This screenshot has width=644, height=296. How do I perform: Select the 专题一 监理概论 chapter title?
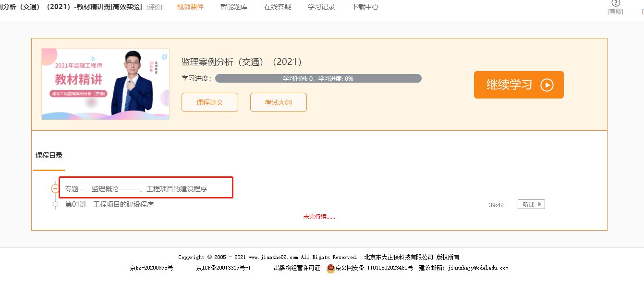point(136,189)
